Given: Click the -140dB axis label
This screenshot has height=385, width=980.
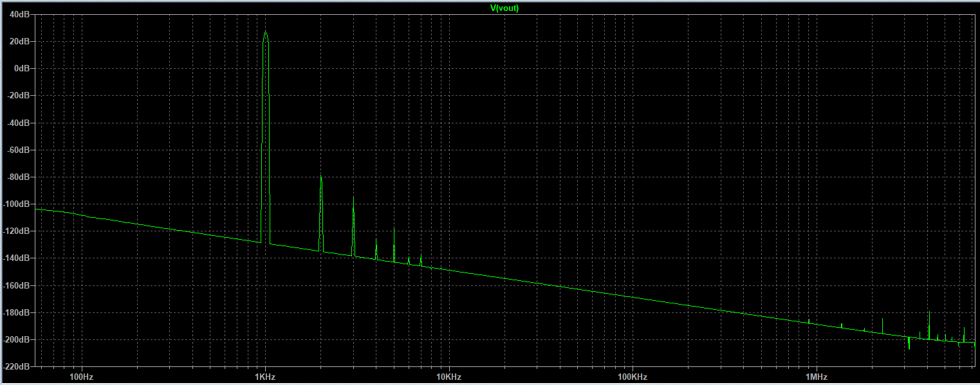Looking at the screenshot, I should tap(17, 258).
